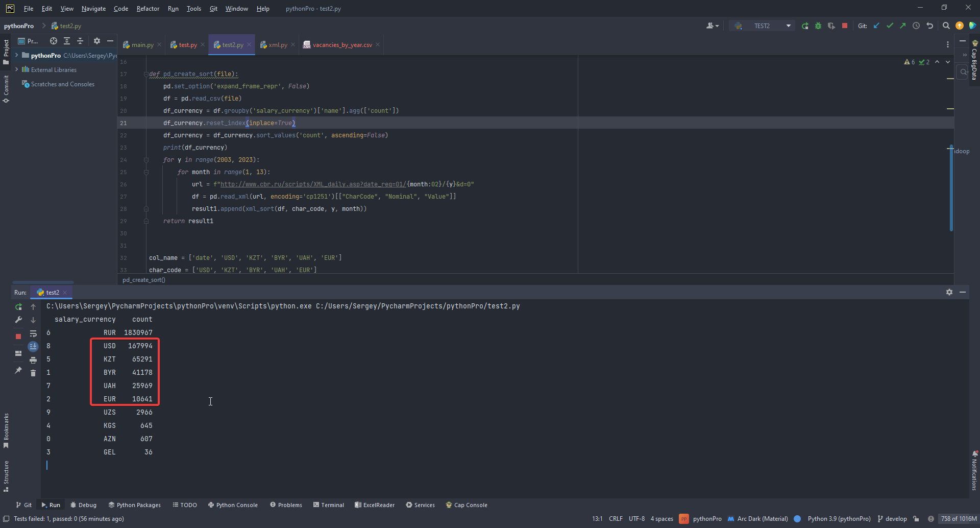Stop the running script
The height and width of the screenshot is (528, 980).
click(x=845, y=26)
